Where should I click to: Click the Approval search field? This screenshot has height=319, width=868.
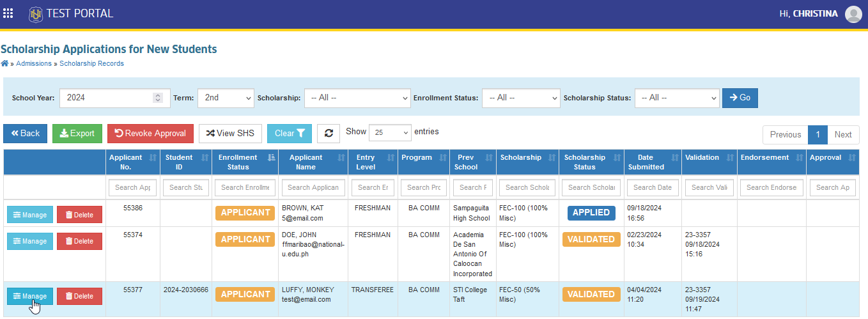point(833,187)
